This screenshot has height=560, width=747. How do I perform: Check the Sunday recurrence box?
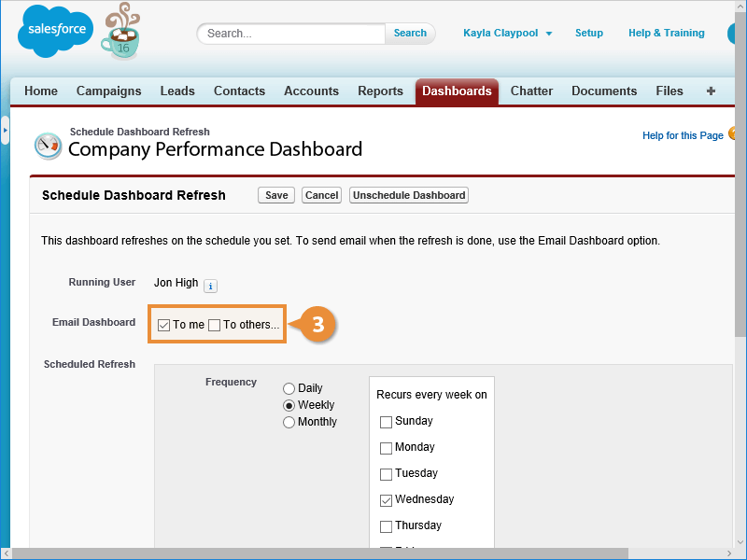[386, 422]
